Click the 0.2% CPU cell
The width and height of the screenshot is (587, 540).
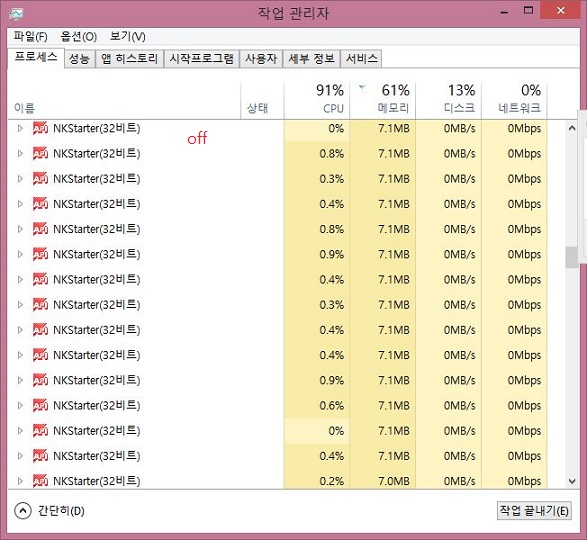(317, 481)
